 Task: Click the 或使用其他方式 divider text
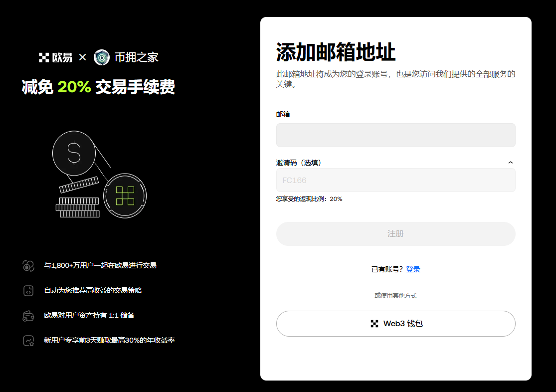(x=396, y=296)
